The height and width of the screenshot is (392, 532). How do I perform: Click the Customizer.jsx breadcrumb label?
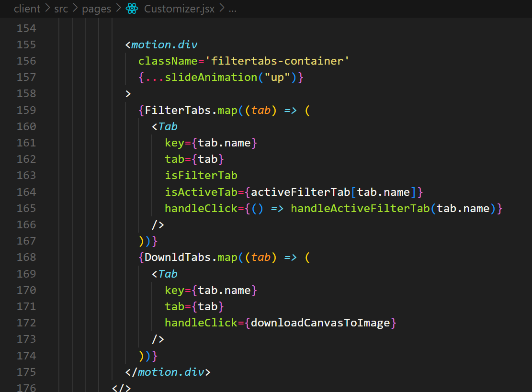coord(179,9)
